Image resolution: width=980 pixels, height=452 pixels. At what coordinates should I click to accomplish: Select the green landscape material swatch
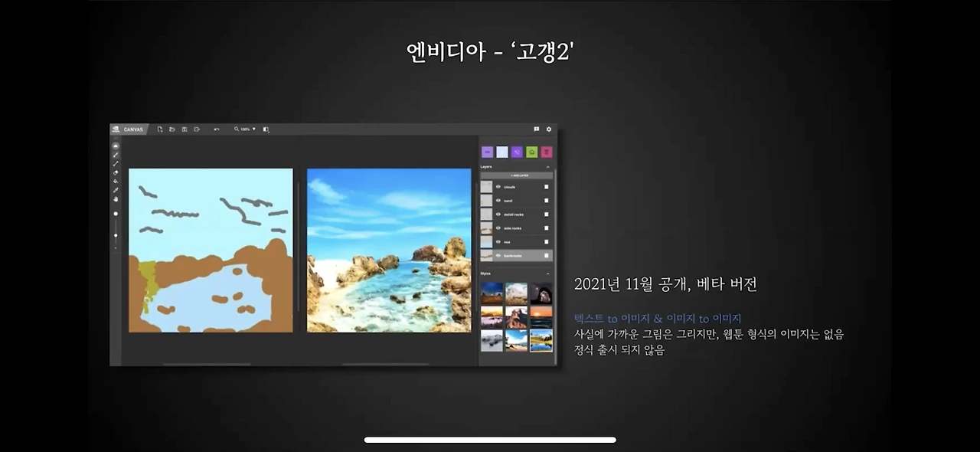coord(532,152)
